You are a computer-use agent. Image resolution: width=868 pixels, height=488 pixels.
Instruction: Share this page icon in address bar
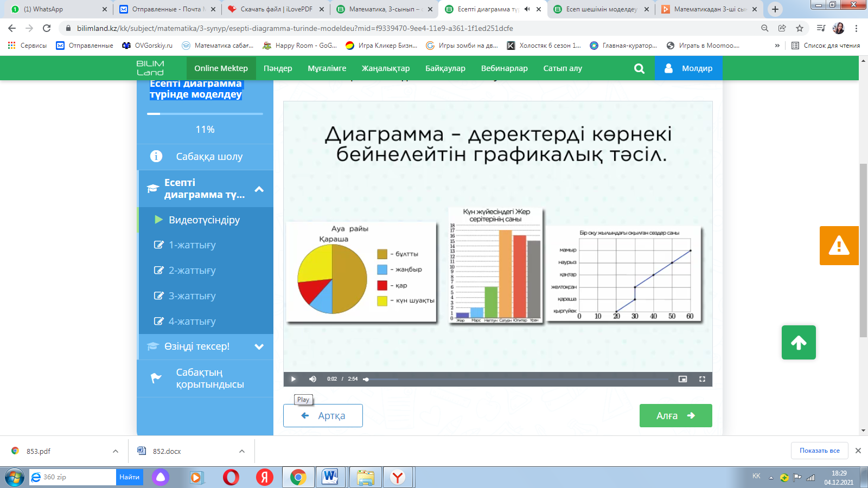point(782,28)
